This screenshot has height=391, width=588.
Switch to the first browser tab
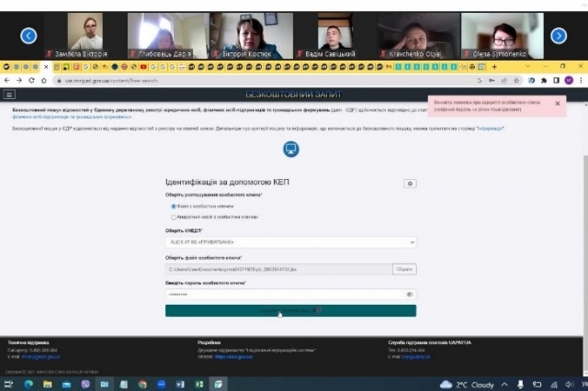(6, 67)
